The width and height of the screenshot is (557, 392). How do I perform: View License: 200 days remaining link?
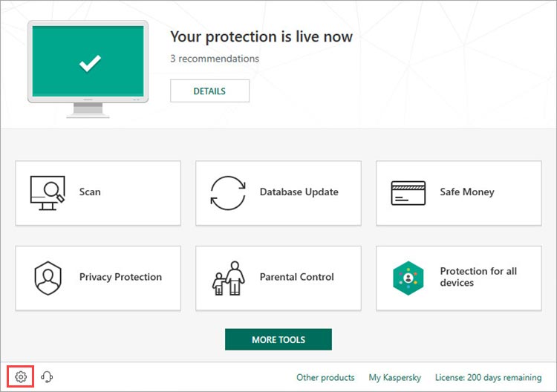point(489,377)
